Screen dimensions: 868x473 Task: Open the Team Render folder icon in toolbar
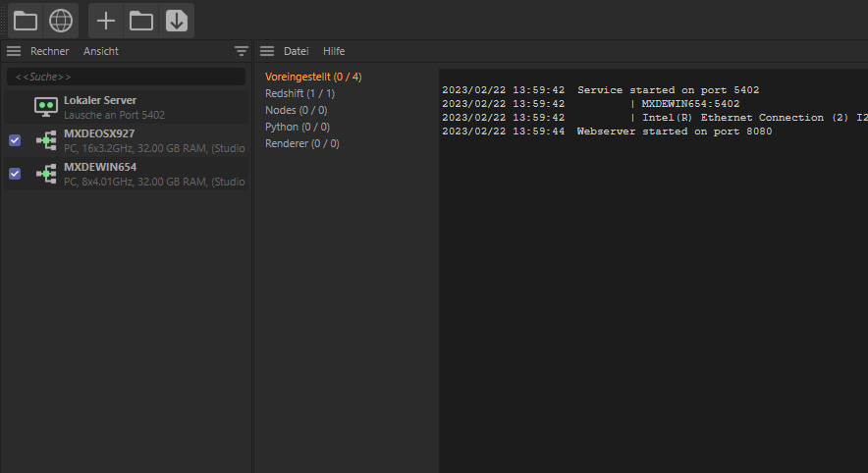(26, 21)
